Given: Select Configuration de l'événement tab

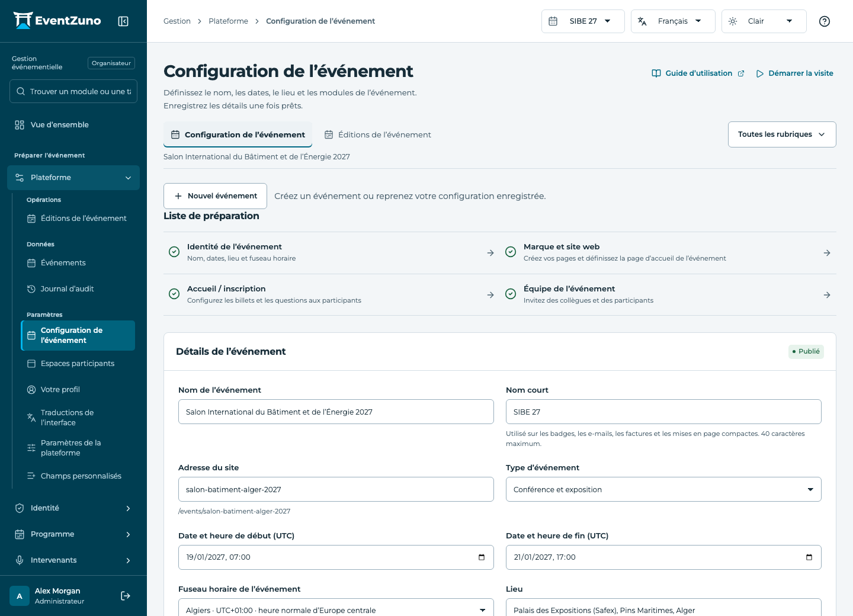Looking at the screenshot, I should coord(238,134).
